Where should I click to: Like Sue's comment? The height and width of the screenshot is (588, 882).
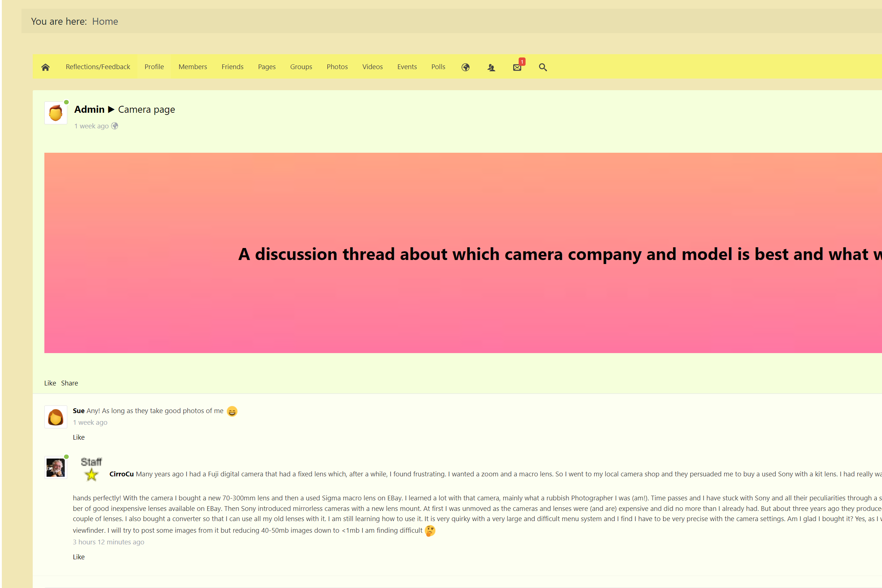pos(78,437)
